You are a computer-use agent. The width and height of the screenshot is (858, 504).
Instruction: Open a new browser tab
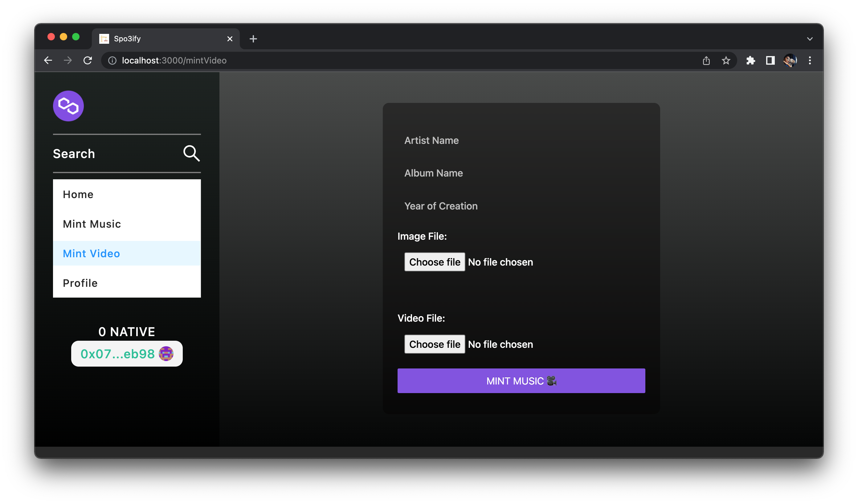pyautogui.click(x=253, y=39)
